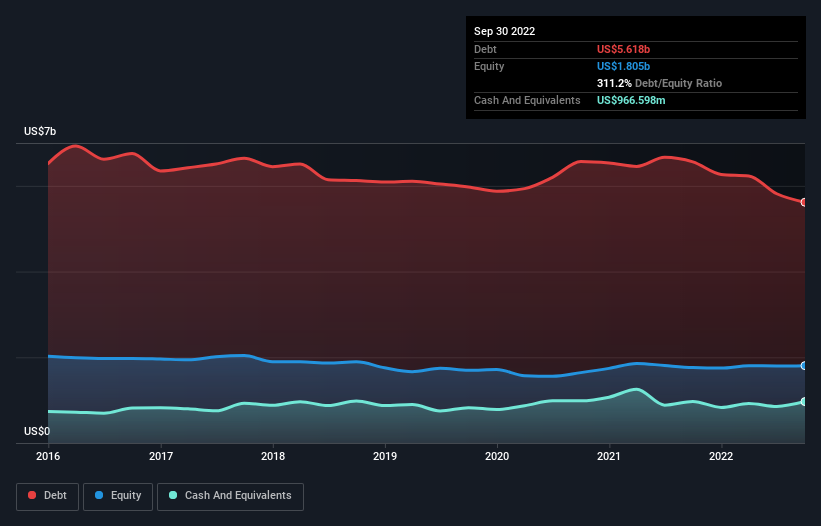The image size is (821, 526).
Task: Click the 2019 x-axis label
Action: pos(385,456)
